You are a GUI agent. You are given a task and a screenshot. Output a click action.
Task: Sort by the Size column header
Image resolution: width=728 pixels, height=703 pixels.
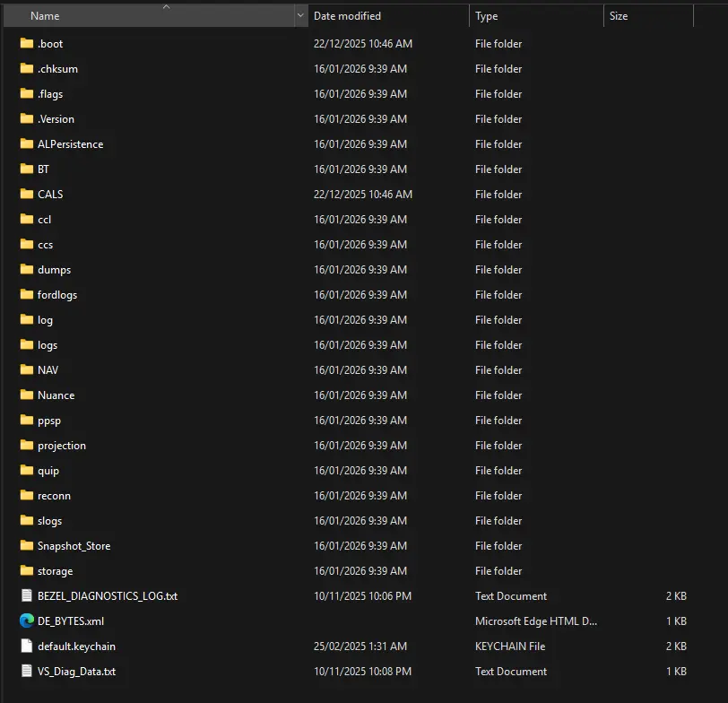pyautogui.click(x=648, y=15)
